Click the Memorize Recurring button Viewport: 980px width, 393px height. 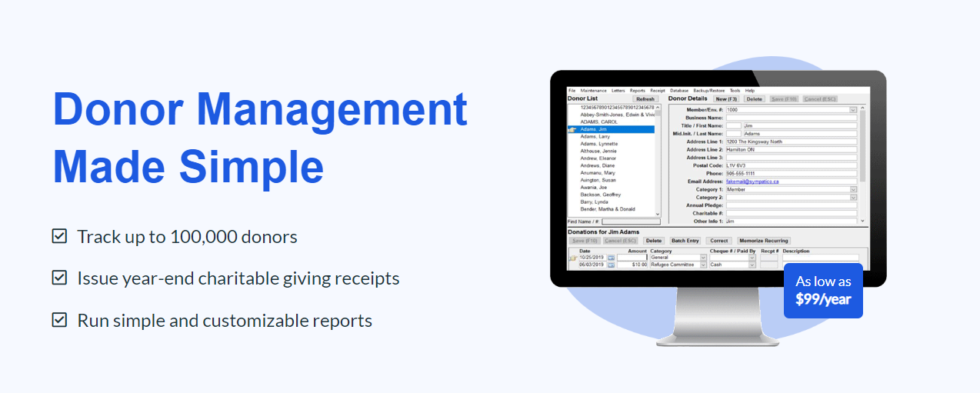(764, 241)
